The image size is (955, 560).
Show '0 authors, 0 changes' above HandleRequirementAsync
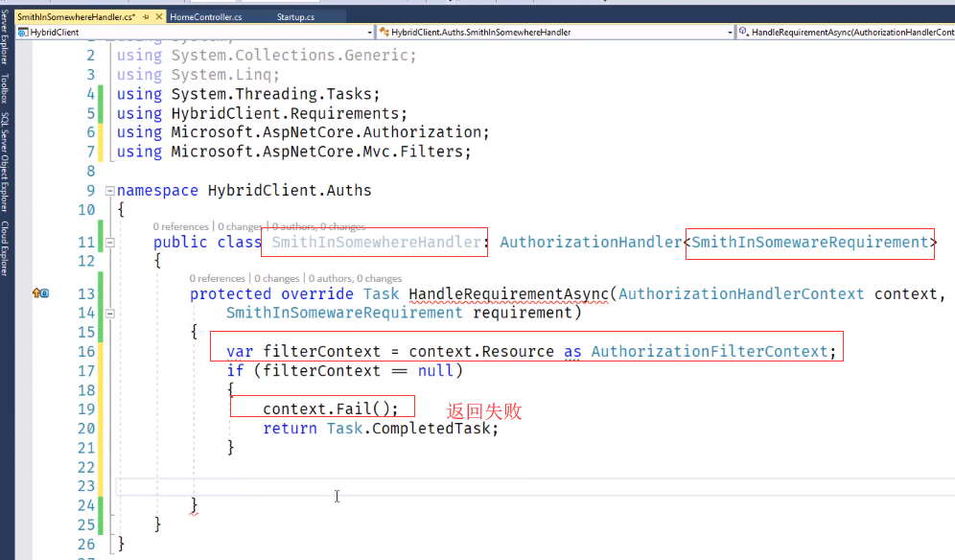[355, 278]
